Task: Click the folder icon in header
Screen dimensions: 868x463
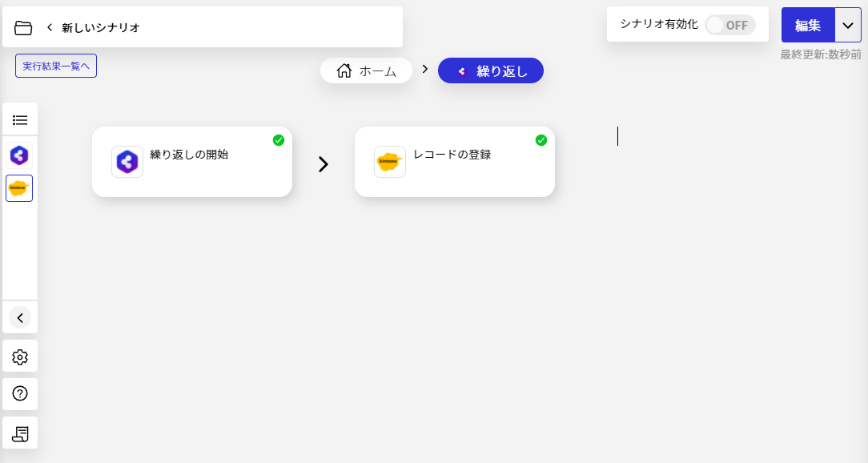Action: pyautogui.click(x=23, y=28)
